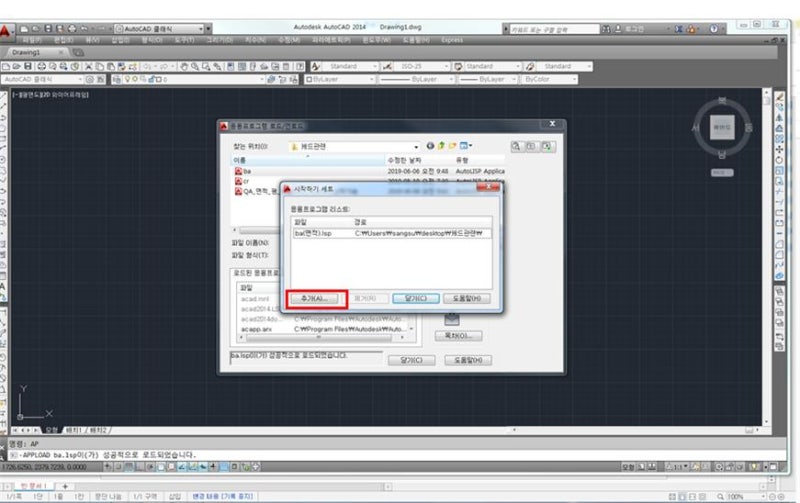Open the 수정(M) menu in menu bar
Viewport: 800px width, 503px height.
(289, 40)
